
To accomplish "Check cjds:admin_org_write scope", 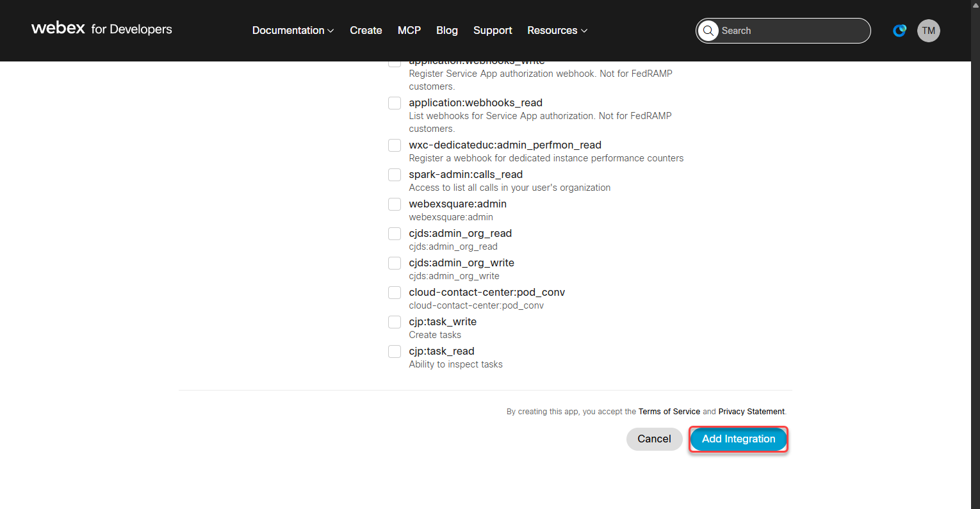I will pyautogui.click(x=395, y=263).
